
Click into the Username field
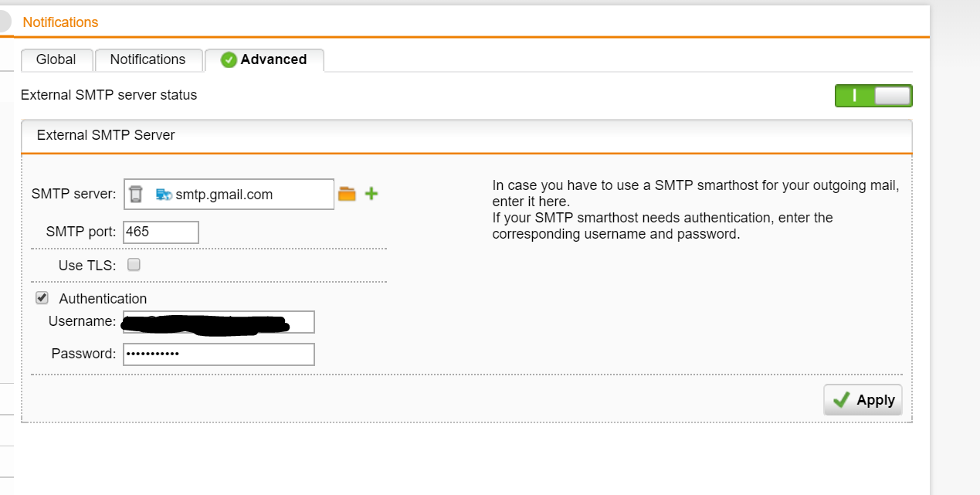pos(219,322)
